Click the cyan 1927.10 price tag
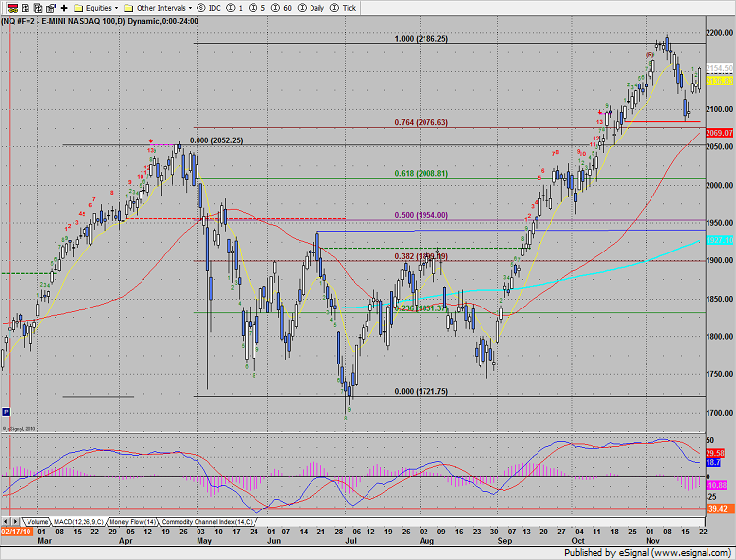Viewport: 736px width, 560px height. (719, 240)
